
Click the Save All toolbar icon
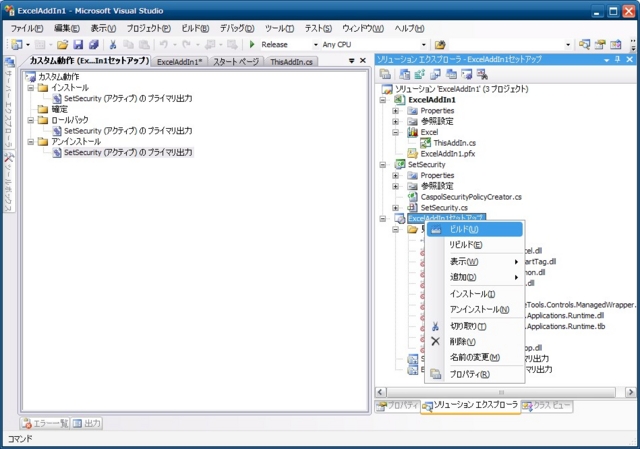tap(94, 44)
